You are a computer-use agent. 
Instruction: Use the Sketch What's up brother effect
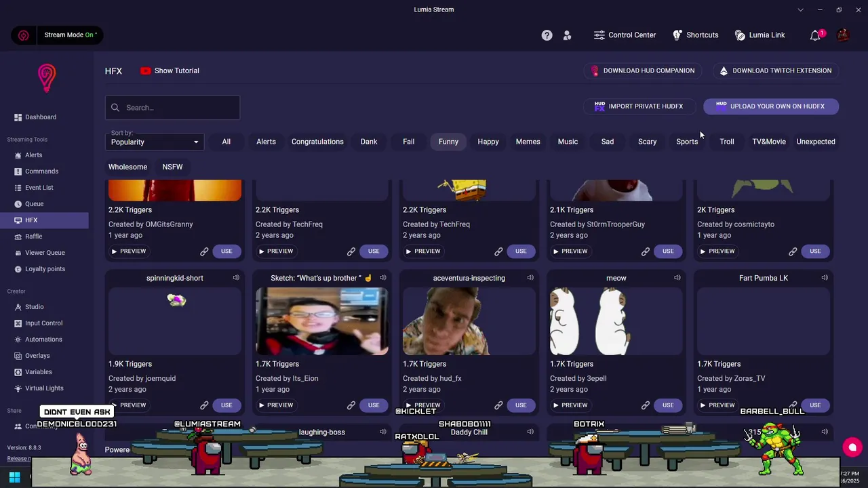(x=374, y=405)
